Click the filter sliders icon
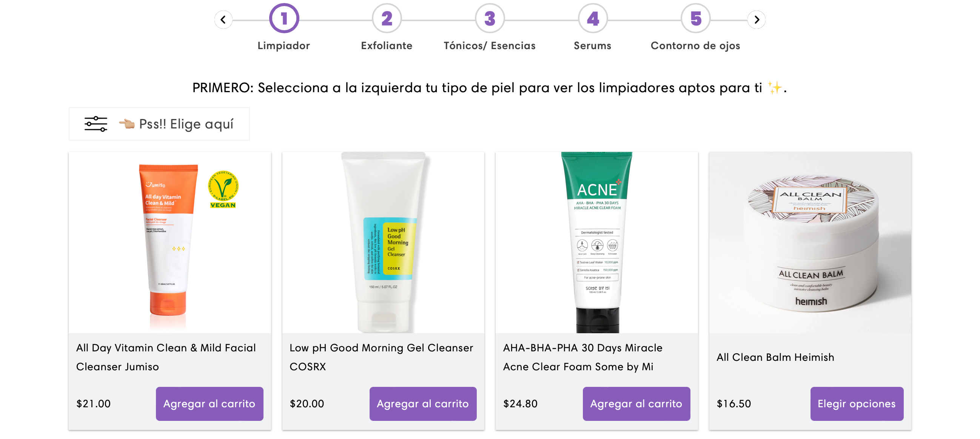 tap(96, 124)
